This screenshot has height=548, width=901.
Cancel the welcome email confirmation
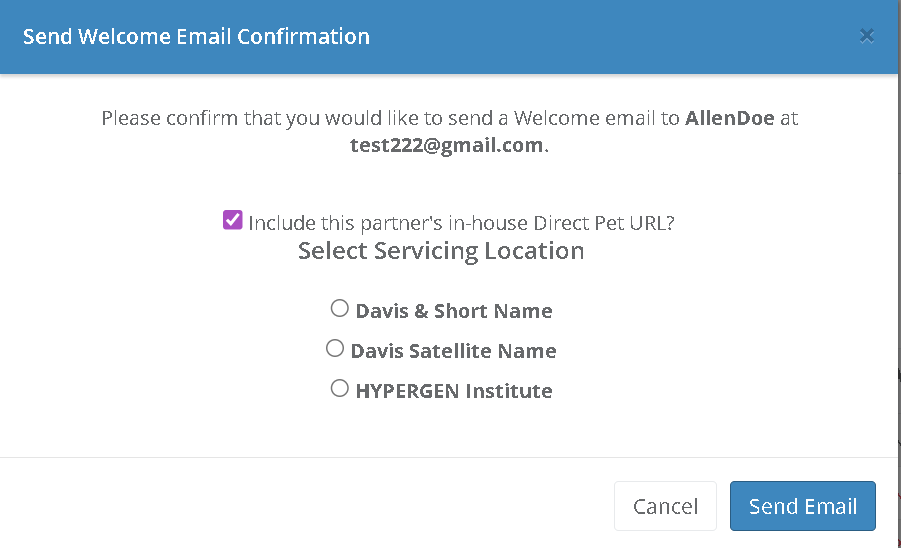coord(665,506)
